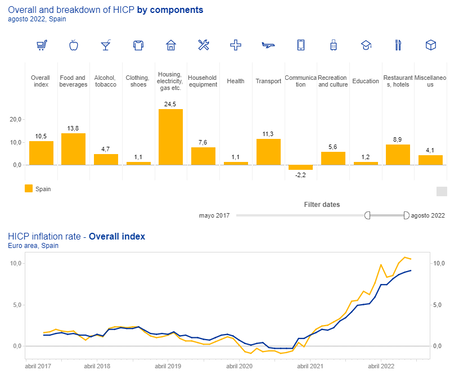The image size is (450, 379).
Task: Click the 'Euro area, Spain' subtitle
Action: point(33,246)
